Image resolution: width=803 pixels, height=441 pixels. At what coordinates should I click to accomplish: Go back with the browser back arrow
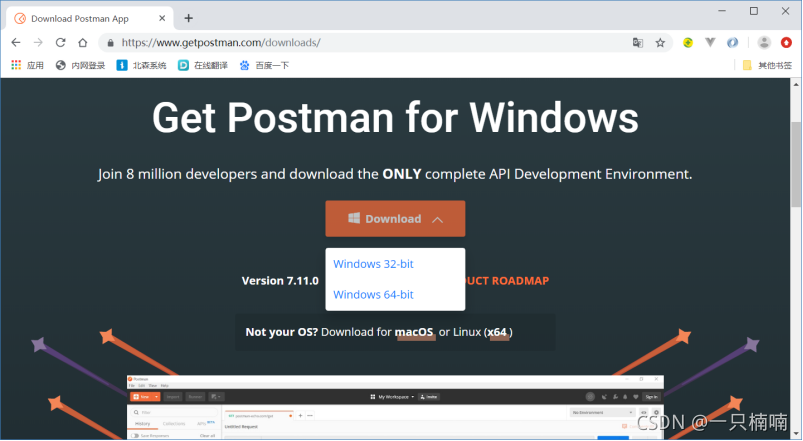(16, 43)
